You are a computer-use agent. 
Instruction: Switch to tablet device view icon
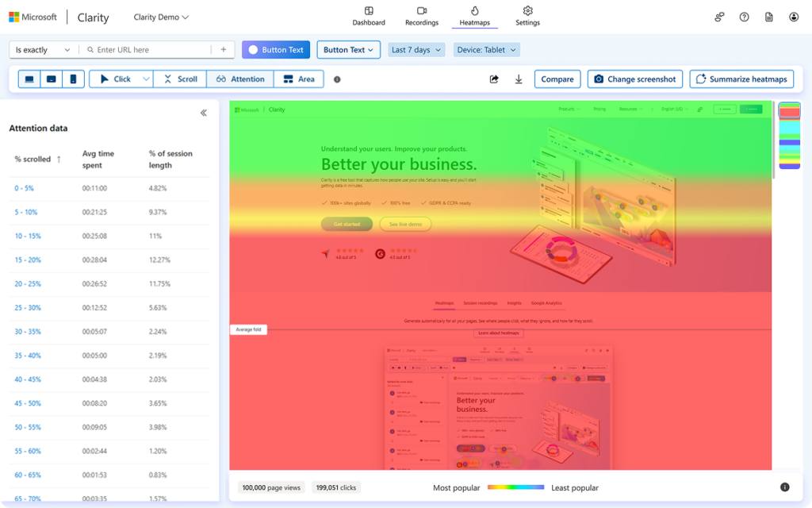click(52, 79)
